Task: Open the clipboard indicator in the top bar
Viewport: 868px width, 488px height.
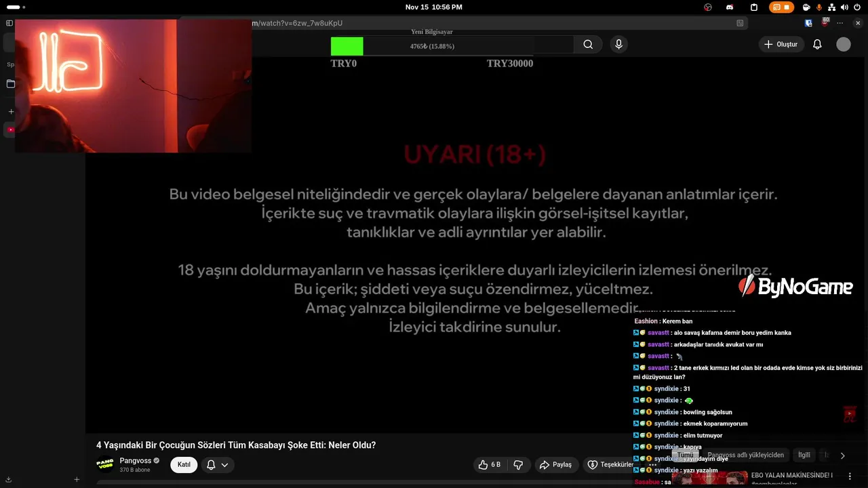Action: 754,7
